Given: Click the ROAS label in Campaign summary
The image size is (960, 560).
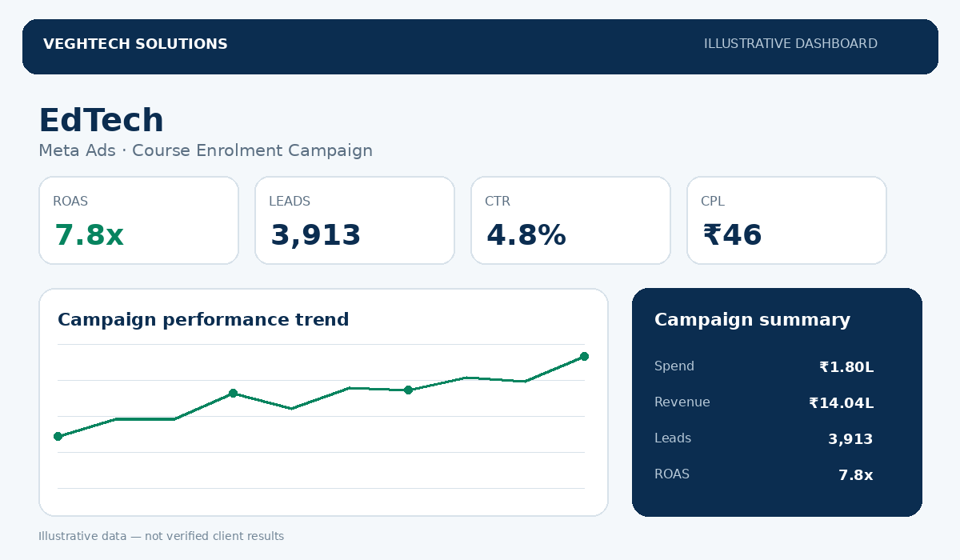Looking at the screenshot, I should [x=672, y=474].
